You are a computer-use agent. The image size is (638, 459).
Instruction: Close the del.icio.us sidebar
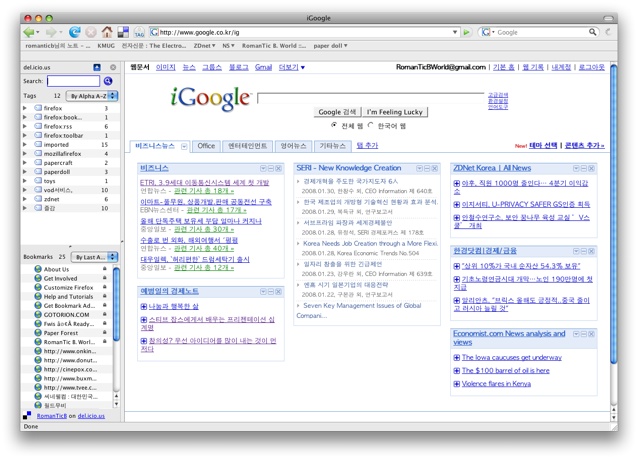(113, 67)
